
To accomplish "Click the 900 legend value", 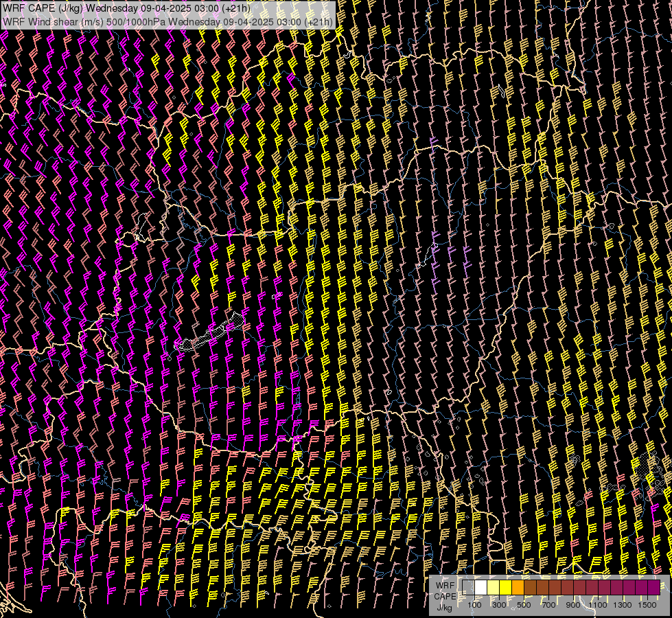I will click(x=573, y=605).
